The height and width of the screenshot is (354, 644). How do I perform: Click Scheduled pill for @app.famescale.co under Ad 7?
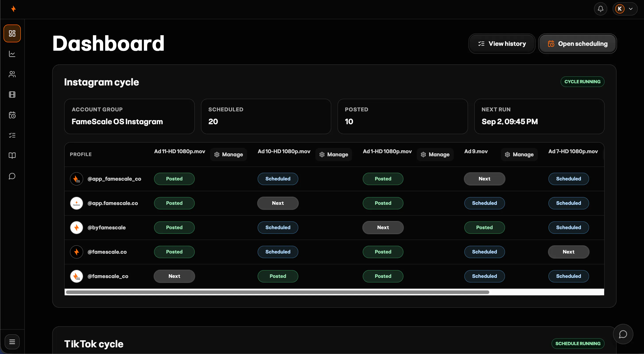tap(569, 203)
